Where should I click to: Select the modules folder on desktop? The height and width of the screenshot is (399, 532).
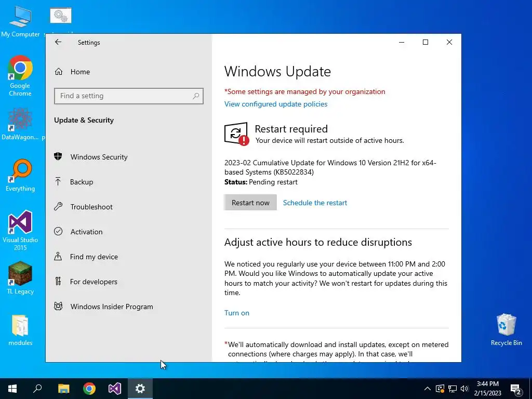(x=20, y=330)
